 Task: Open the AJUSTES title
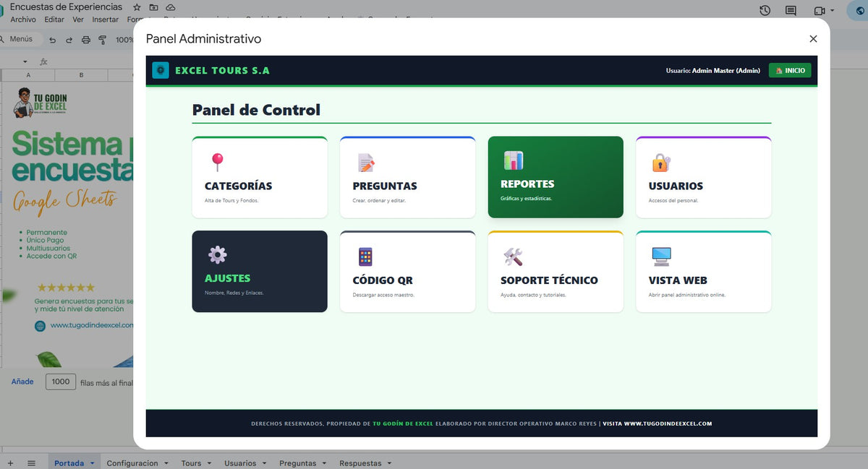[x=227, y=278]
